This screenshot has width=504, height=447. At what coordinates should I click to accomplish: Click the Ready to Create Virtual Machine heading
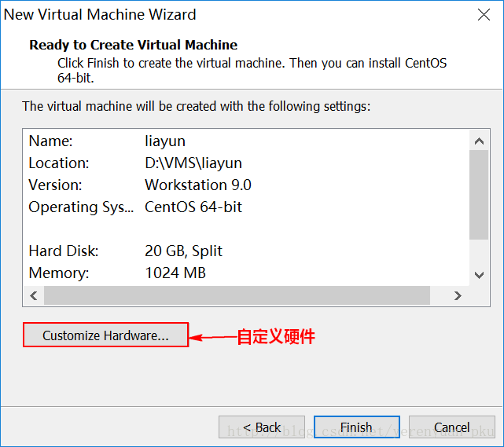pos(133,45)
